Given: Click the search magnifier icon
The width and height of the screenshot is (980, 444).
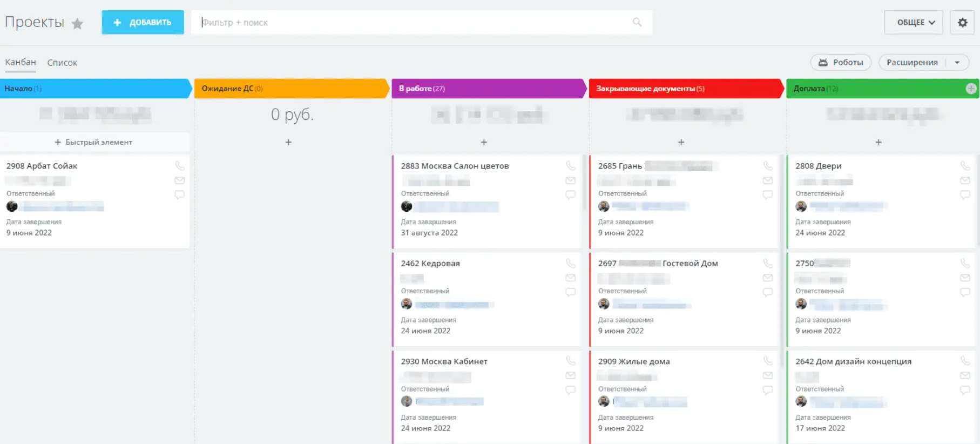Looking at the screenshot, I should click(637, 22).
